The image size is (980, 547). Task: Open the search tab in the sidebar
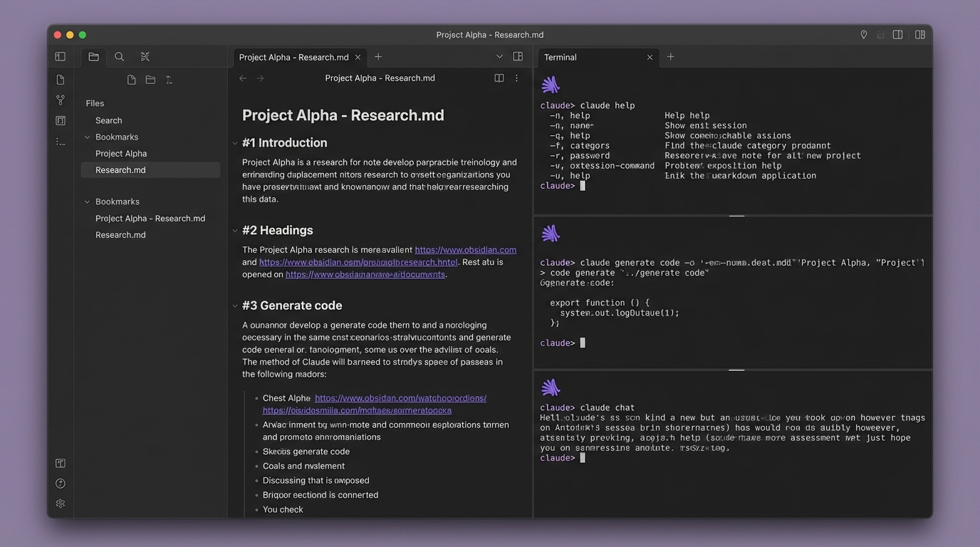[x=119, y=57]
